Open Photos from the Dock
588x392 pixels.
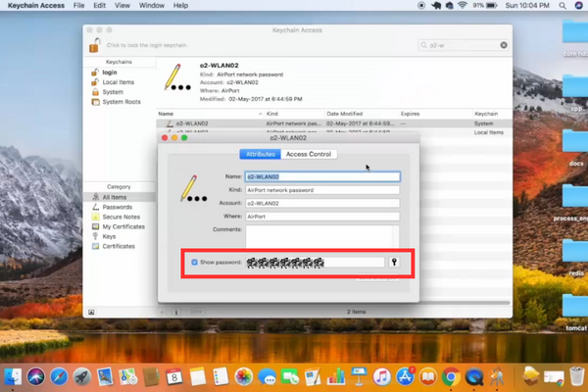point(244,376)
